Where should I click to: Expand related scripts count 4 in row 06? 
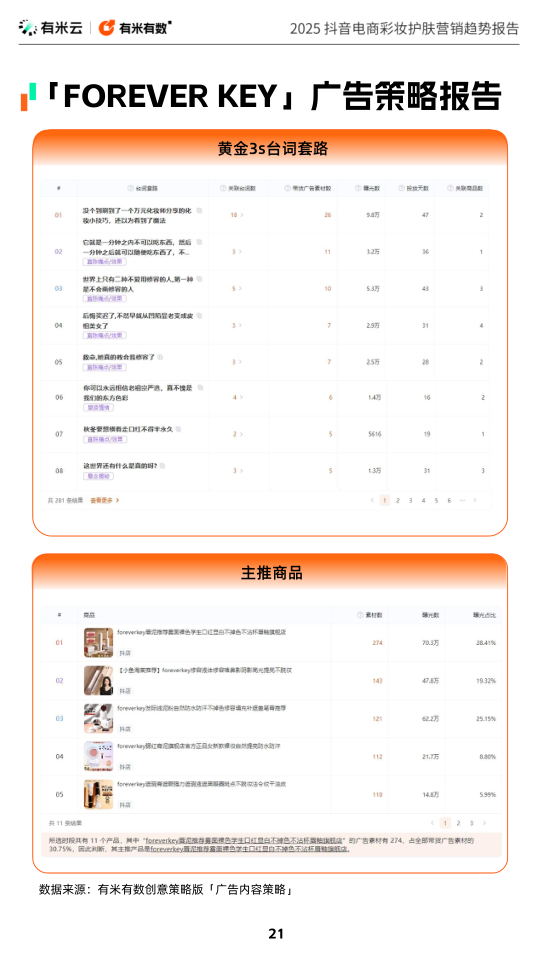click(x=237, y=397)
